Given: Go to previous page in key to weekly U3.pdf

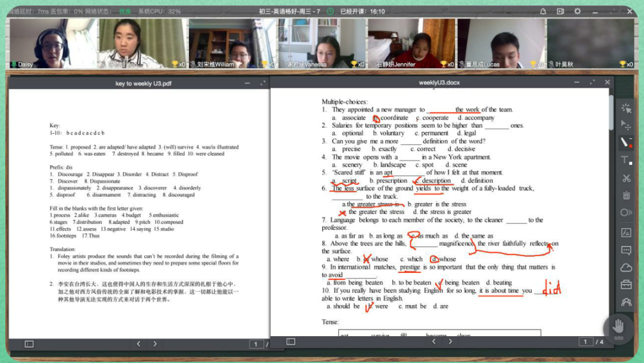Looking at the screenshot, I should (x=138, y=344).
